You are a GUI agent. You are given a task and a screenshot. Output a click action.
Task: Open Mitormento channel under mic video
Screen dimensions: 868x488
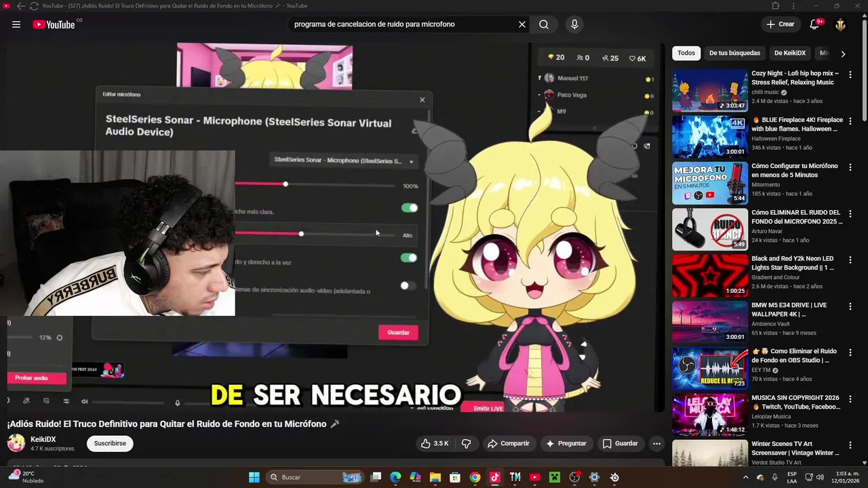click(766, 185)
